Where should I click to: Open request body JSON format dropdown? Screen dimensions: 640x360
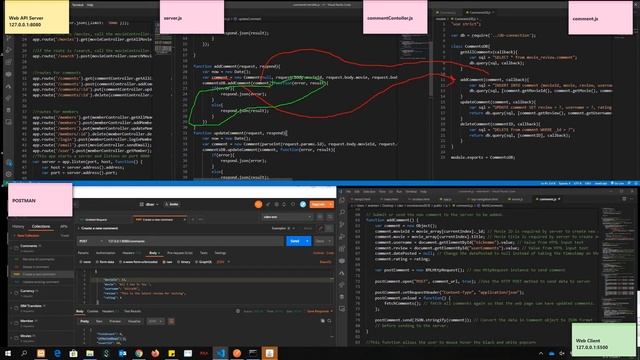[223, 262]
